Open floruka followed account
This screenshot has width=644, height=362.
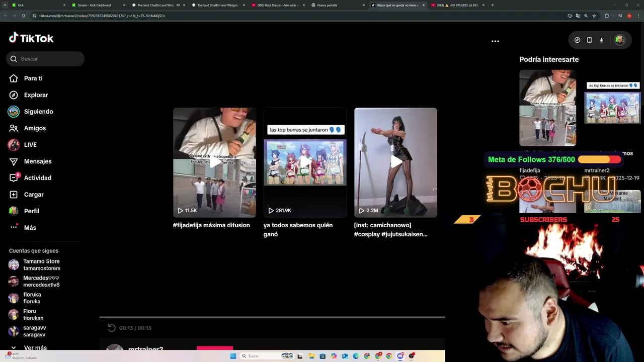(32, 298)
